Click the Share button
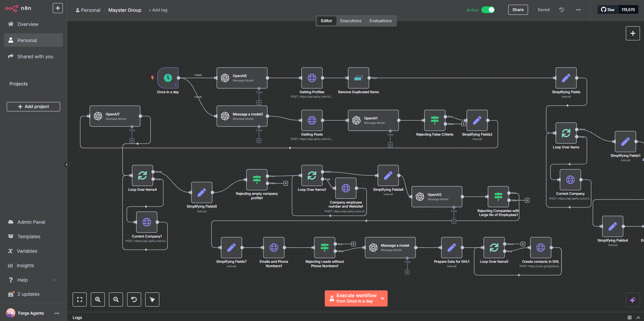The image size is (644, 321). 518,10
